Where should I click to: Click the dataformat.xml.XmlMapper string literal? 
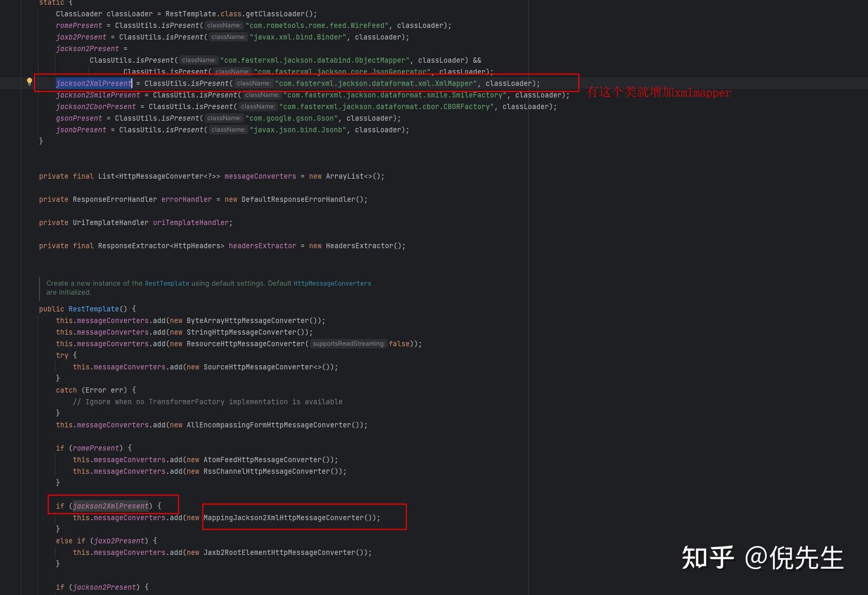(x=376, y=83)
